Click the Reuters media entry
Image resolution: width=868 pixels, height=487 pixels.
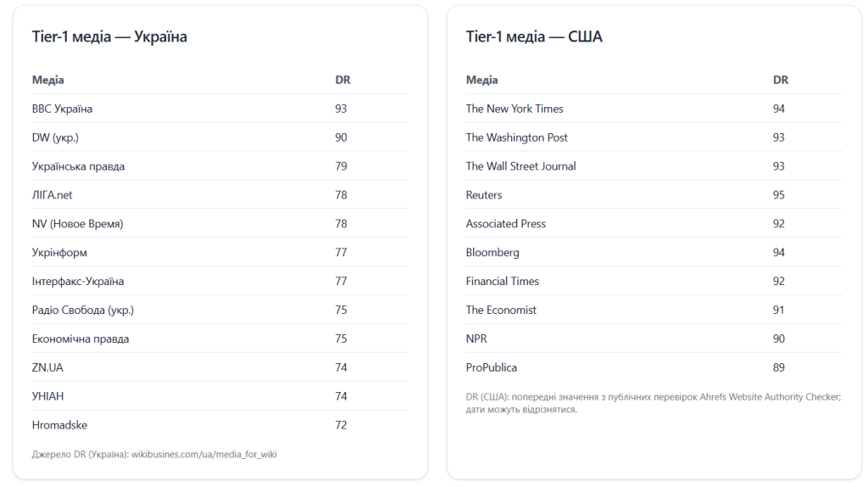484,195
